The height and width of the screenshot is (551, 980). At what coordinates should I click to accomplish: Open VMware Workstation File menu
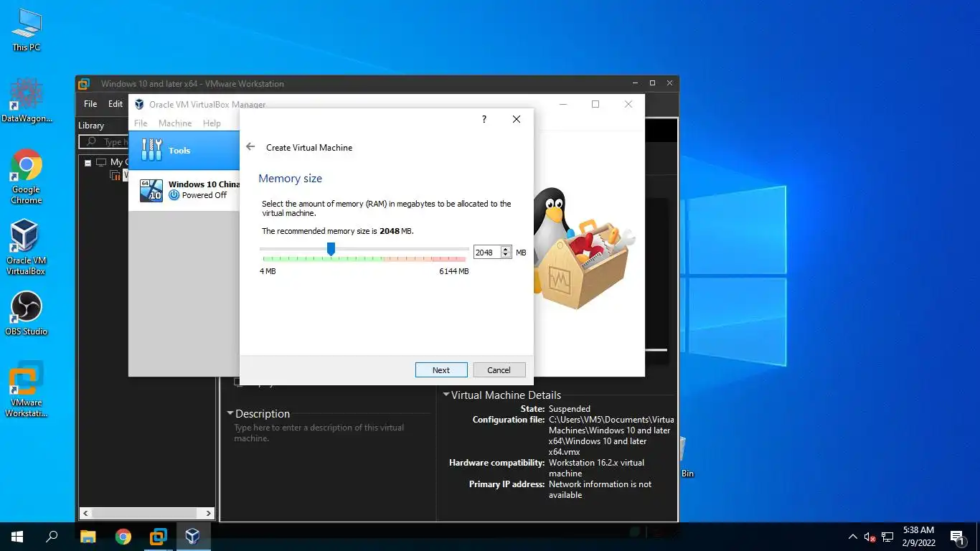click(90, 104)
